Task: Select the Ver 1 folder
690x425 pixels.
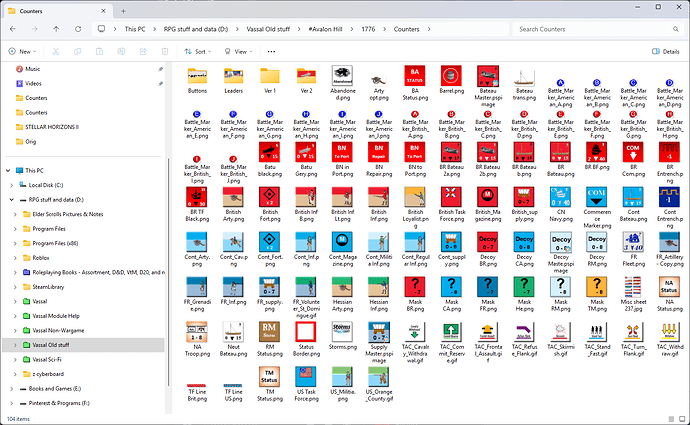Action: pos(270,80)
